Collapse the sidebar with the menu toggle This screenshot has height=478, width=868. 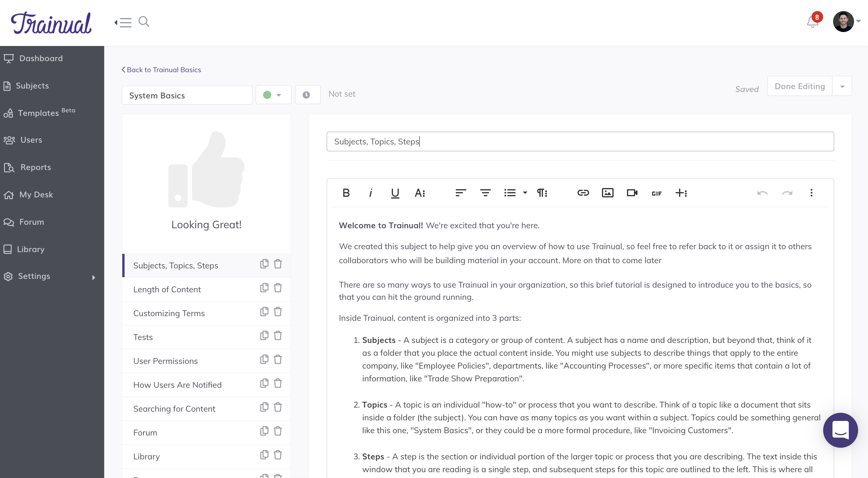click(123, 22)
